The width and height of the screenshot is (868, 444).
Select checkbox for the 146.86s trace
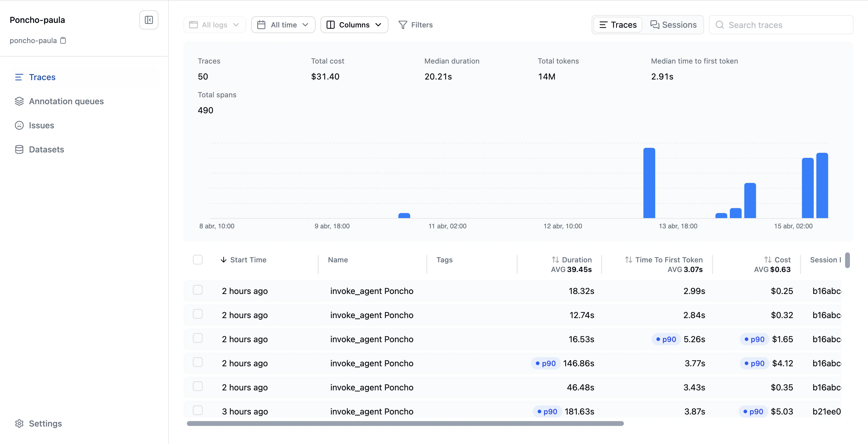tap(198, 362)
